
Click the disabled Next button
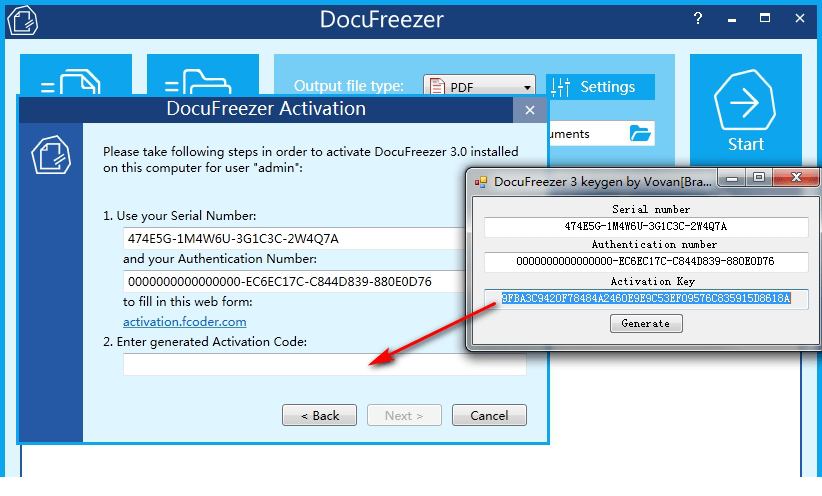point(404,415)
